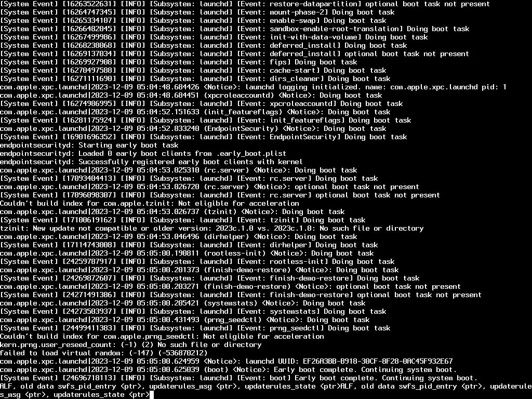Select the 'Starting early boot task' line

[89, 145]
